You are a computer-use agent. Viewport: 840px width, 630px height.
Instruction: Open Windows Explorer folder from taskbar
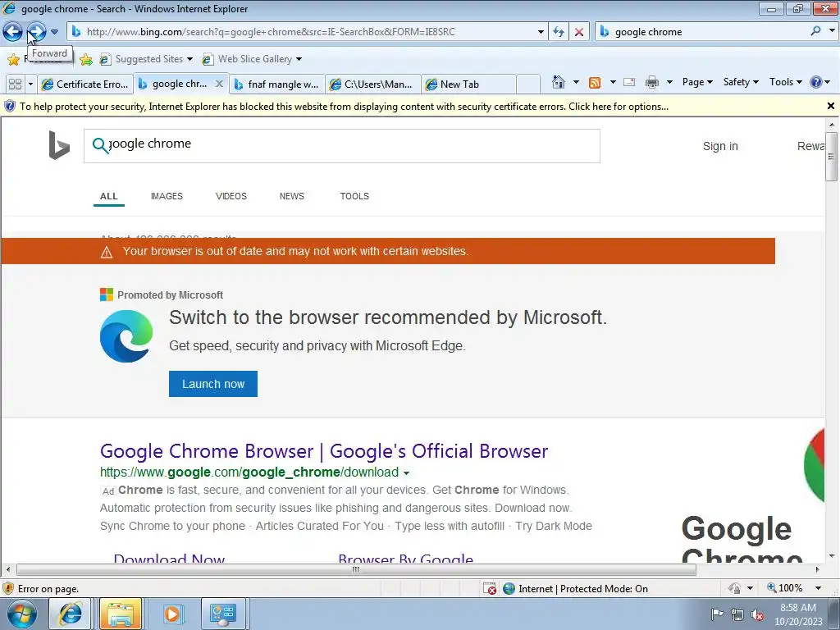(121, 614)
